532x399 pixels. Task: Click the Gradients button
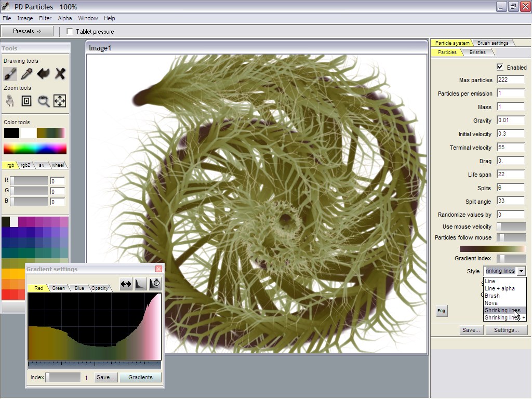[140, 377]
